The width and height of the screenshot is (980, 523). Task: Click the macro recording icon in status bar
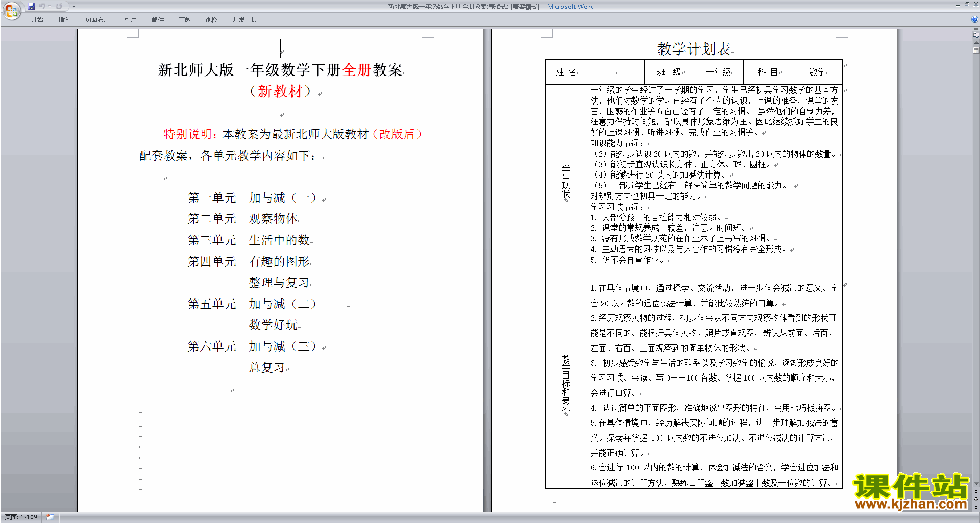pyautogui.click(x=50, y=517)
